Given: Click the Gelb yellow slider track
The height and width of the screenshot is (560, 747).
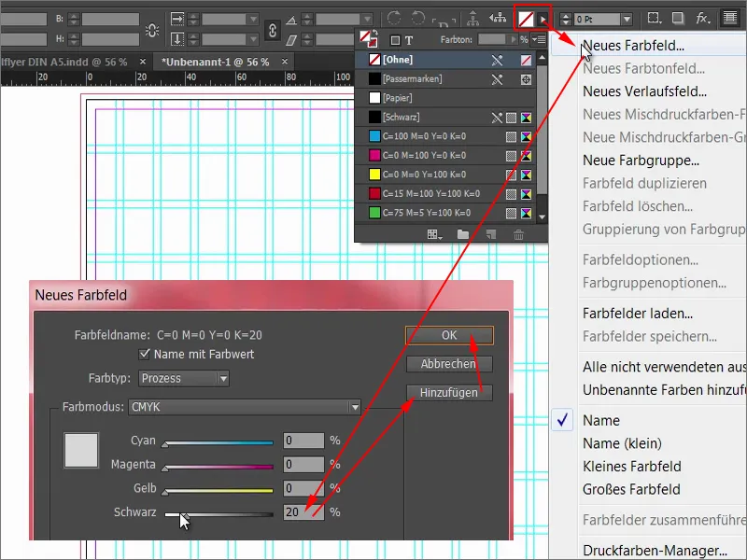Looking at the screenshot, I should tap(218, 491).
